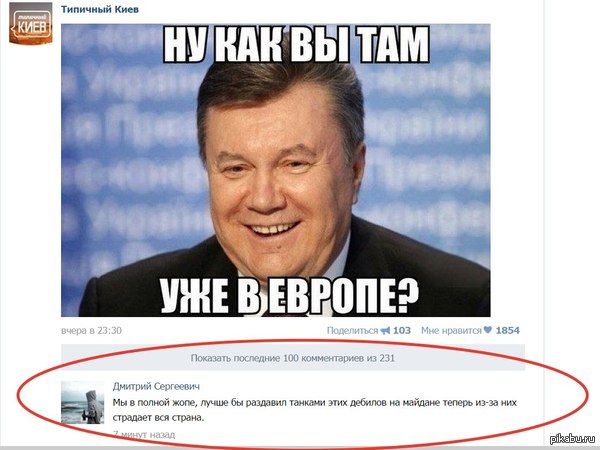Open the likes count 1854
Image resolution: width=600 pixels, height=450 pixels.
[x=508, y=330]
